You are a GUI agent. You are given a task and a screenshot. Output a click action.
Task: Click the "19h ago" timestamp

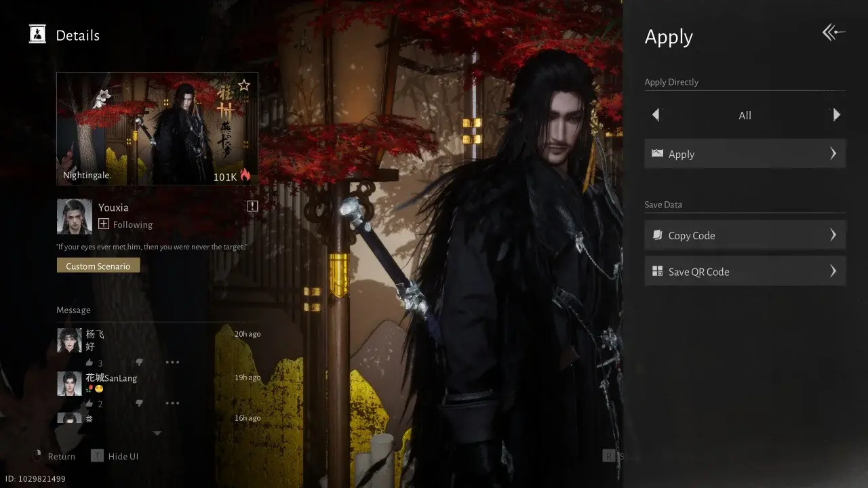248,378
